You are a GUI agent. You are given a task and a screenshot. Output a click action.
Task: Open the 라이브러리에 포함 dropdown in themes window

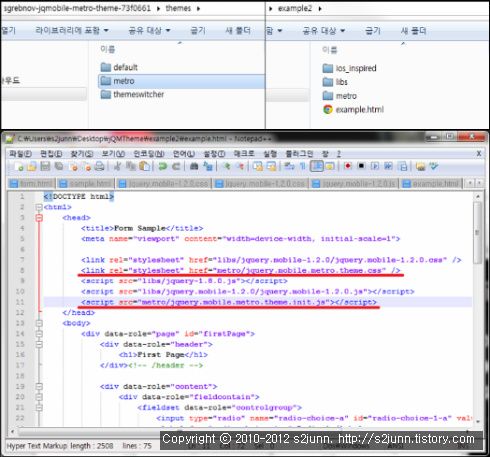point(72,31)
